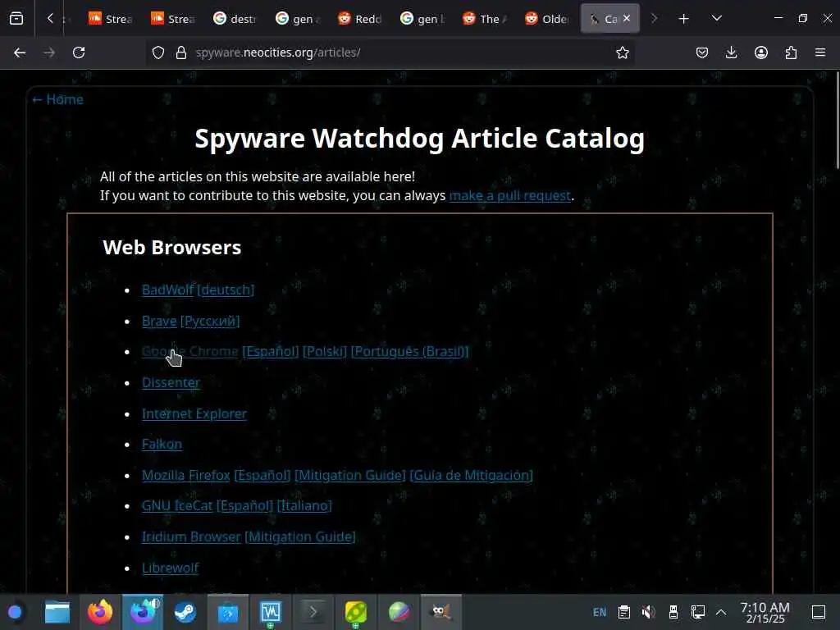Open the Brave article
Image resolution: width=840 pixels, height=630 pixels.
point(159,321)
